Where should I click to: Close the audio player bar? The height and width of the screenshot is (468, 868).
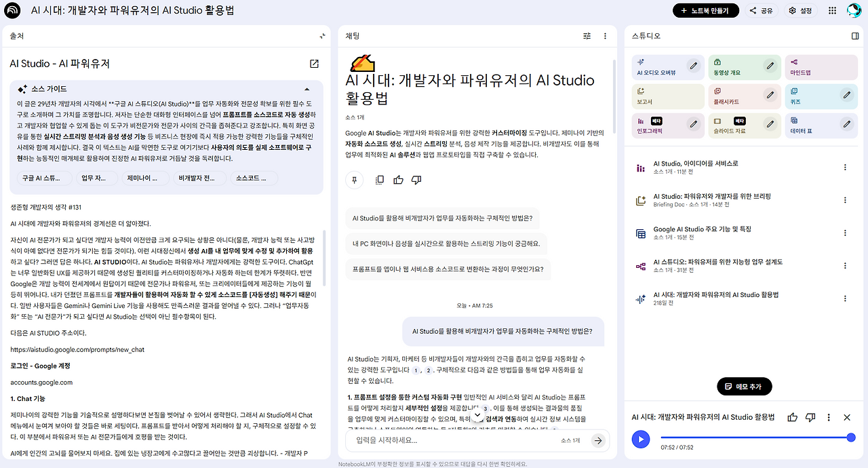coord(847,417)
